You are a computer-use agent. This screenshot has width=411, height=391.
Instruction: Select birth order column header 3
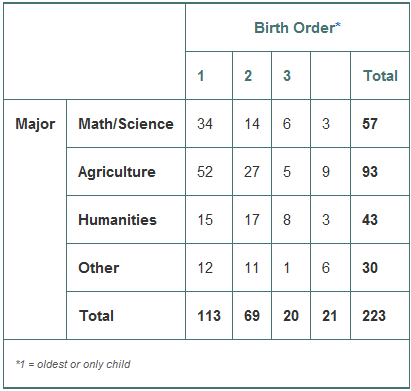click(x=291, y=76)
